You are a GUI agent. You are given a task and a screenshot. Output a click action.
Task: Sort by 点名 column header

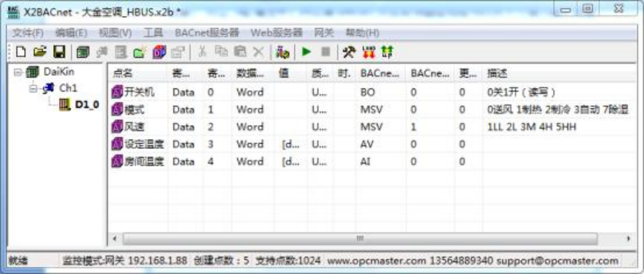pyautogui.click(x=138, y=74)
